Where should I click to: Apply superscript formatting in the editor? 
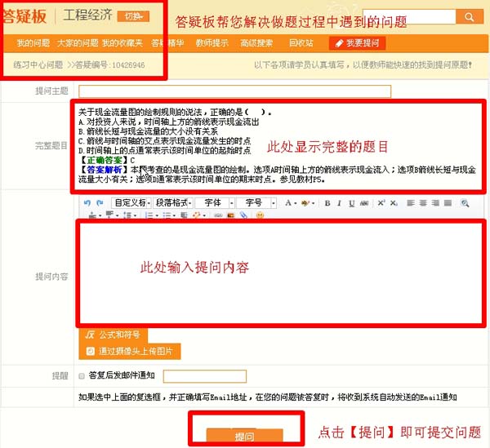[x=381, y=202]
